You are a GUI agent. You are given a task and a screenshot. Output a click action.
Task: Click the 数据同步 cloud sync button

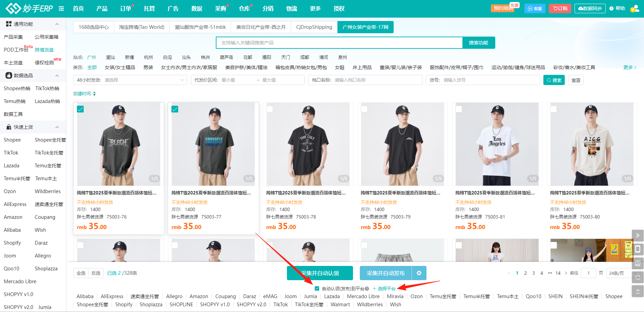pos(590,8)
